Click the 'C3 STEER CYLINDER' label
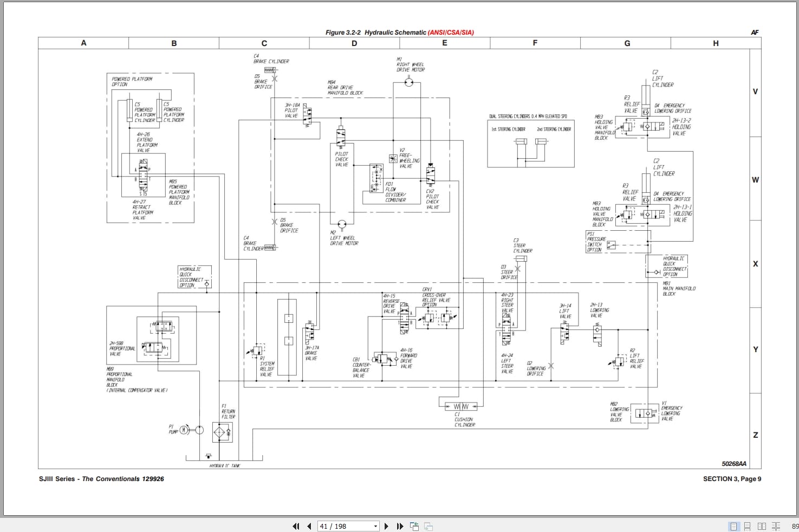The image size is (799, 532). coord(523,245)
